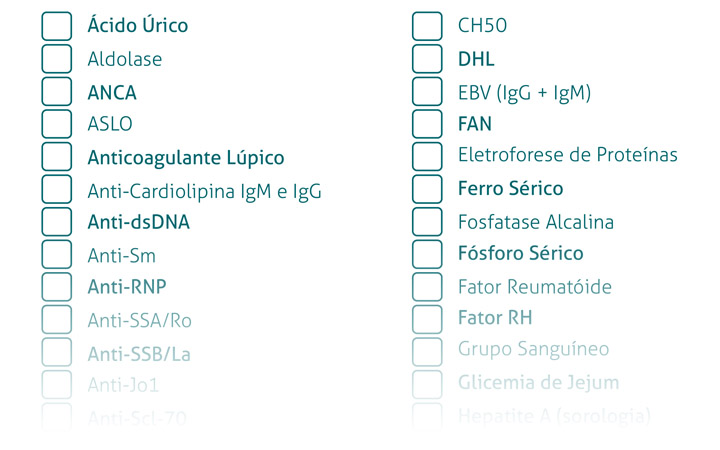Tick the Aldolase exam box
This screenshot has width=720, height=450.
tap(56, 59)
